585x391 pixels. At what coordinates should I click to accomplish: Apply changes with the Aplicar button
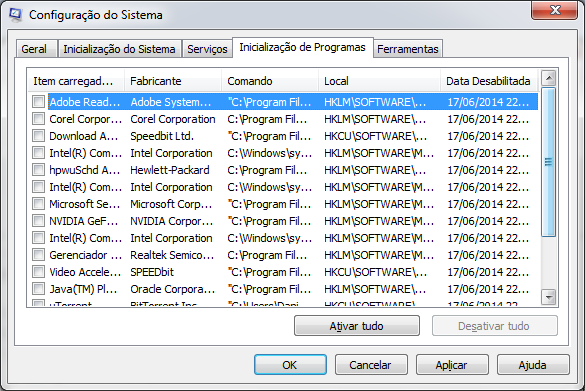point(452,365)
